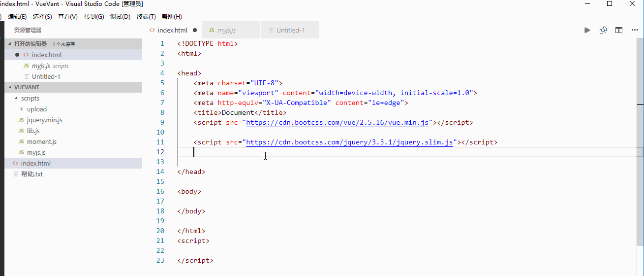Maximize the VS Code window

click(610, 4)
